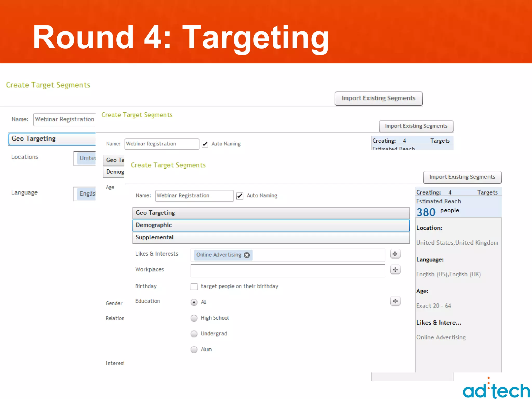This screenshot has height=399, width=532.
Task: Enable target people on their birthday
Action: 194,287
